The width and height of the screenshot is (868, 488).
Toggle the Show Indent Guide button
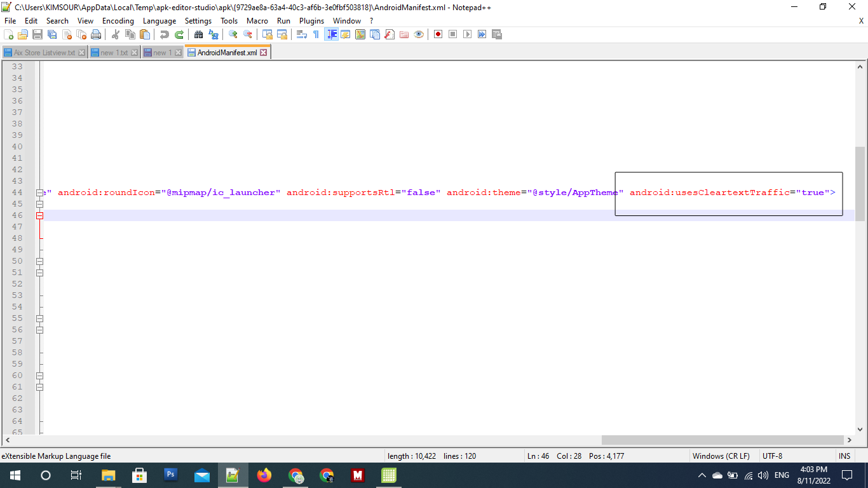pos(331,34)
